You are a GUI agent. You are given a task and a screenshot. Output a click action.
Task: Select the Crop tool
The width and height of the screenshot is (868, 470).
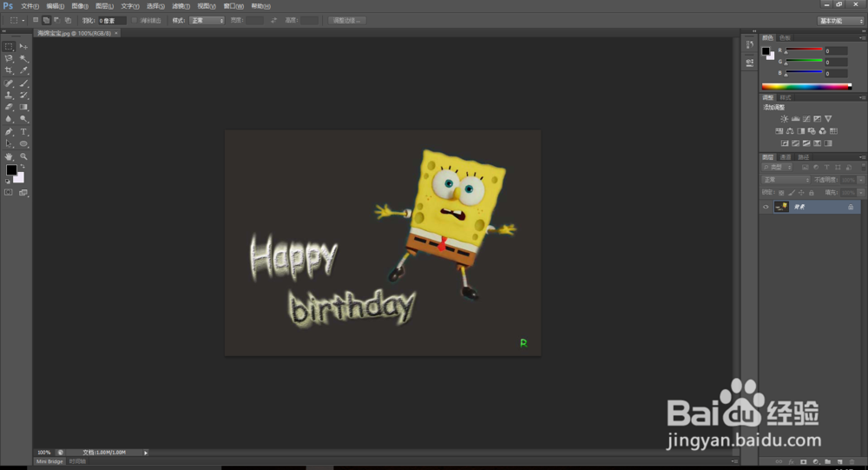[9, 71]
